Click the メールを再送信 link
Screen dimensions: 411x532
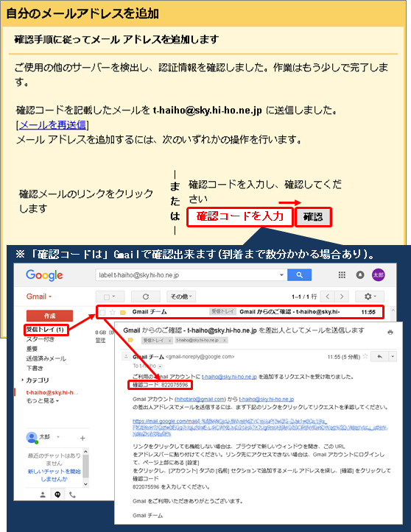52,125
